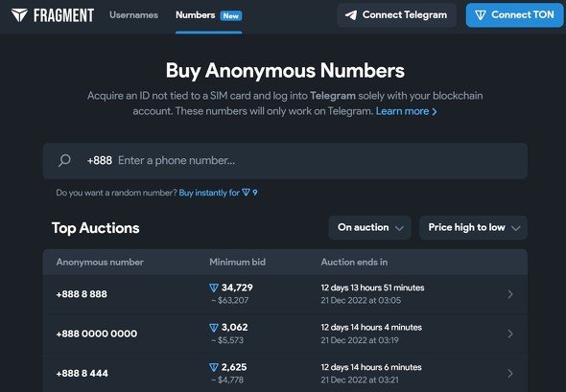Click the Connect TON button
The width and height of the screenshot is (566, 392).
click(514, 15)
